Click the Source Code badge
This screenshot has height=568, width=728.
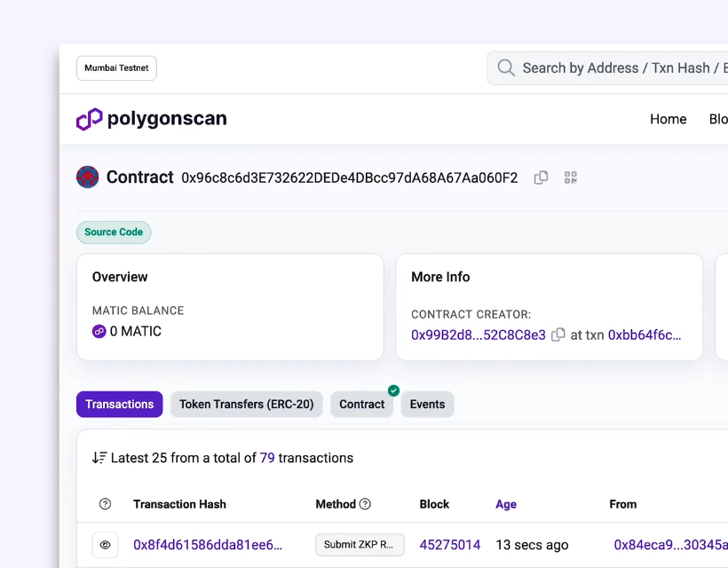(114, 232)
